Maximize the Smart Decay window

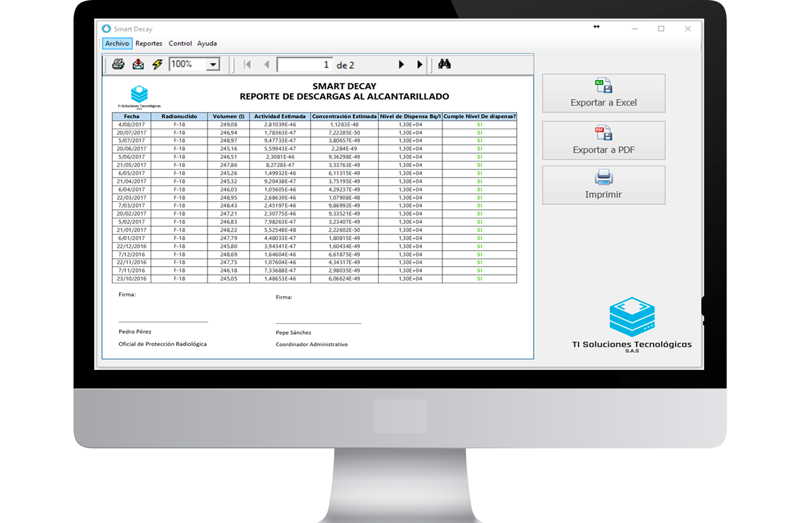click(x=661, y=29)
